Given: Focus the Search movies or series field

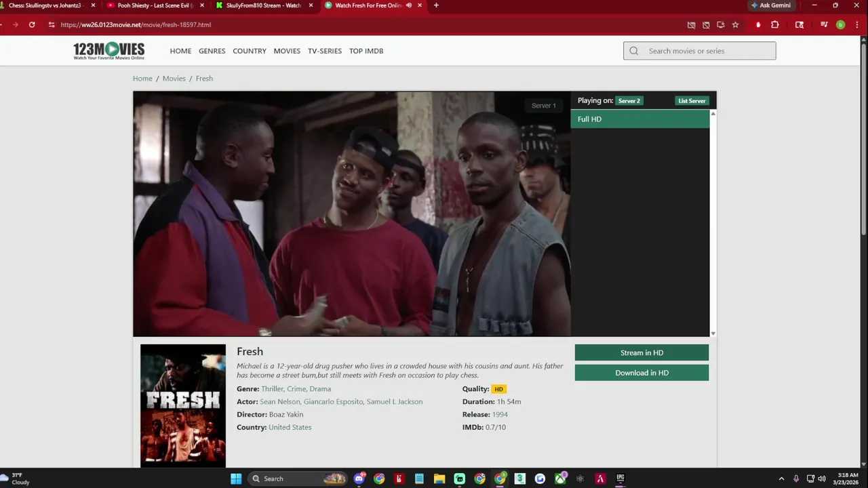Looking at the screenshot, I should click(x=700, y=51).
